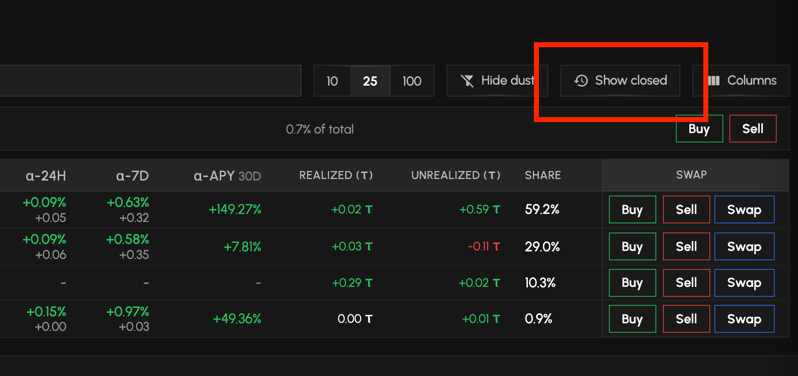Click Sell in the 0.7% of total row
This screenshot has width=798, height=376.
click(753, 129)
